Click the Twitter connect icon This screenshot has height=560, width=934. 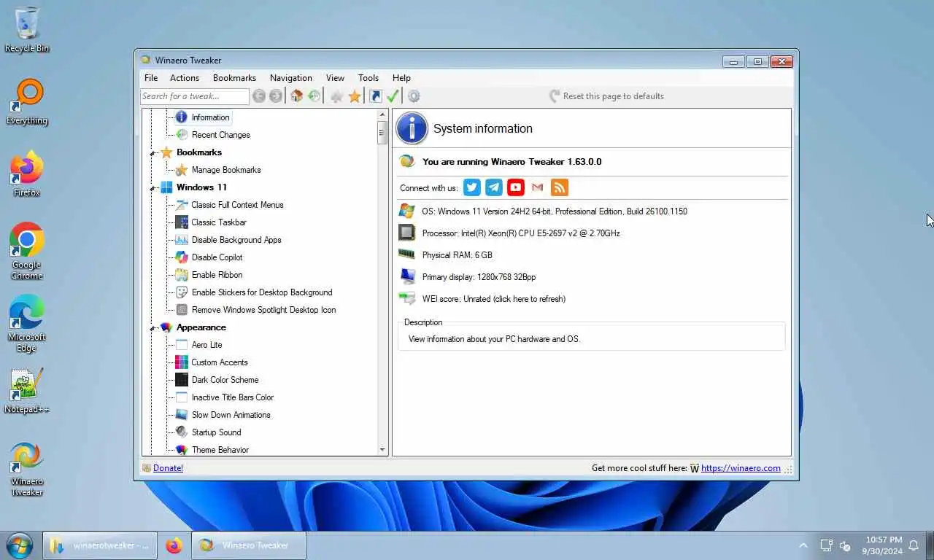click(472, 187)
